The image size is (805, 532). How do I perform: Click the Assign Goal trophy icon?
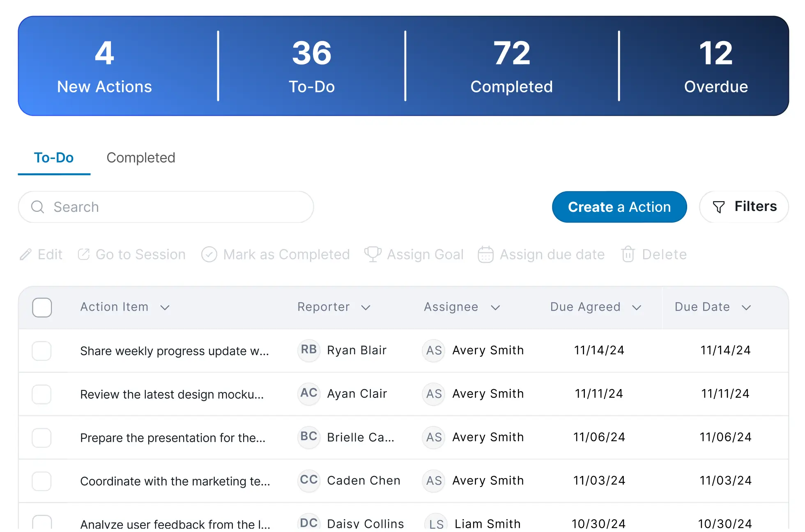[373, 255]
